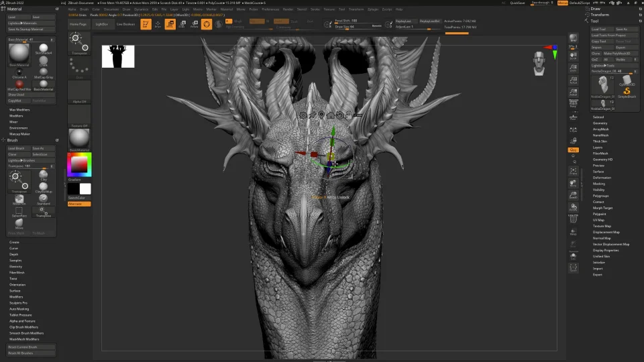Click the gizmo reset orientation icon

point(339,115)
